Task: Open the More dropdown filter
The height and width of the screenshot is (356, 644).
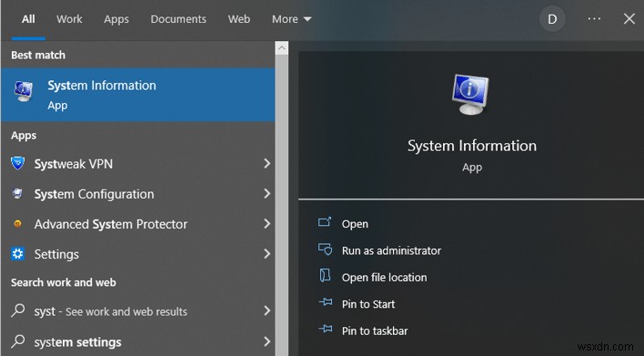Action: pos(292,19)
